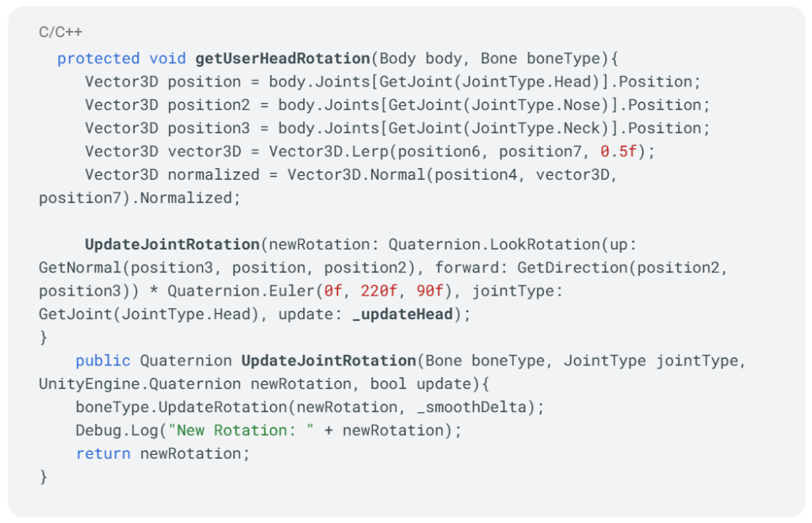Click the Quaternion.Euler call
The image size is (812, 523).
pyautogui.click(x=241, y=291)
